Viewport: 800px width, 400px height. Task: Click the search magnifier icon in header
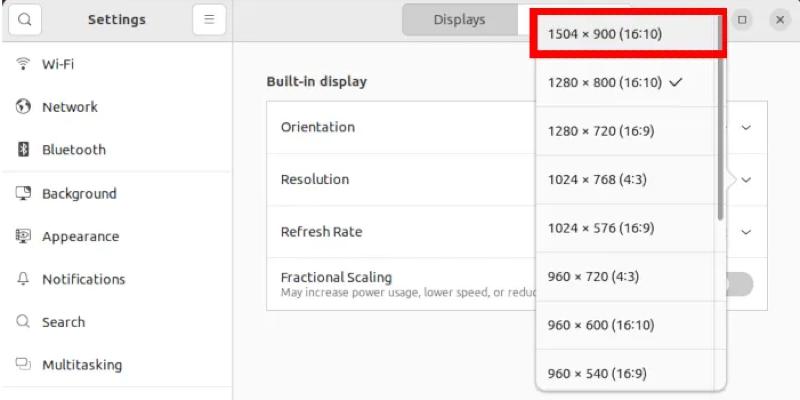click(24, 20)
